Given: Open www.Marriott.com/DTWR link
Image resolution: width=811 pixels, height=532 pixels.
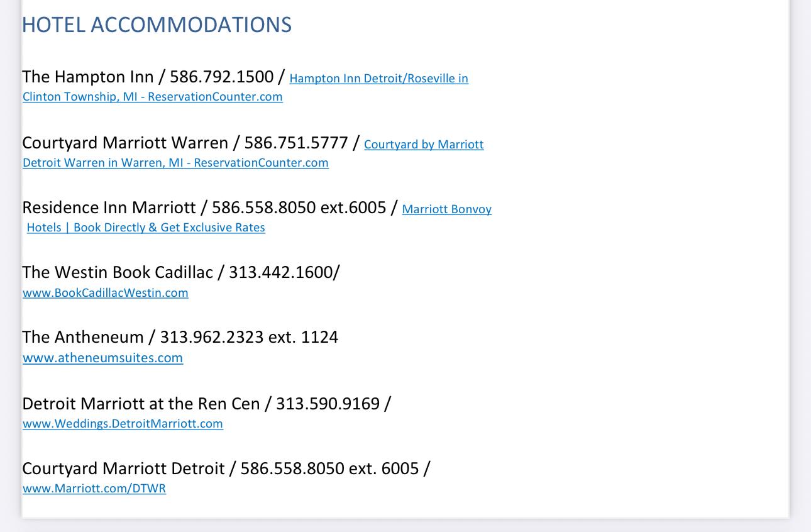Looking at the screenshot, I should tap(94, 488).
